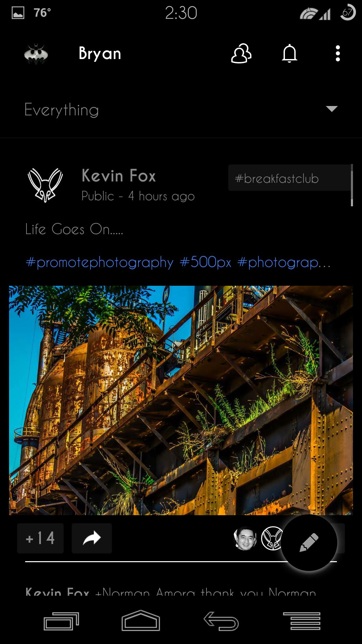The image size is (362, 644).
Task: Open the circles people icon
Action: tap(241, 54)
